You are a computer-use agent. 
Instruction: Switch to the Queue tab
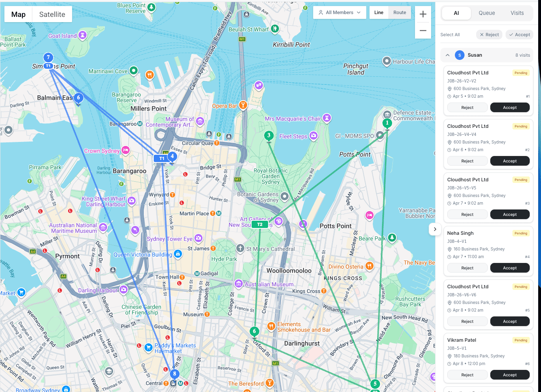click(x=487, y=13)
